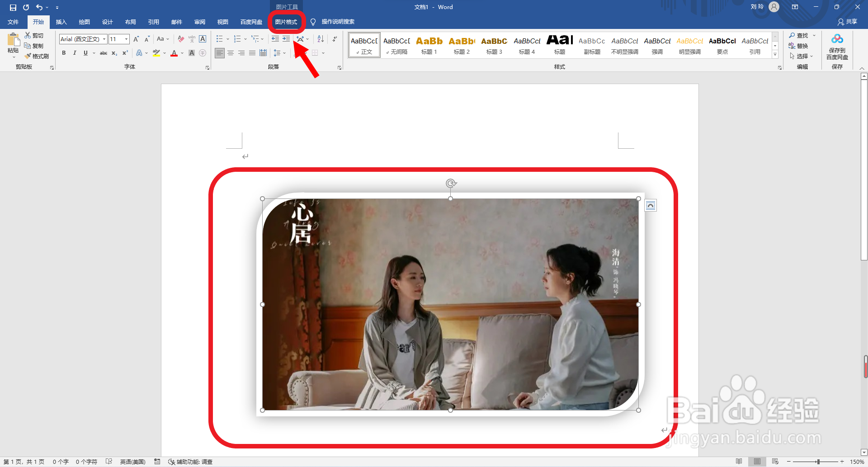The width and height of the screenshot is (868, 467).
Task: Switch to the 插入 (Insert) tab
Action: 61,22
